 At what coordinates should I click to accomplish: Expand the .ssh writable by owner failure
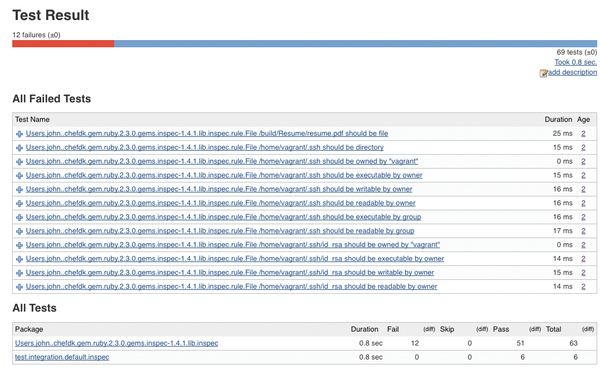pos(19,189)
